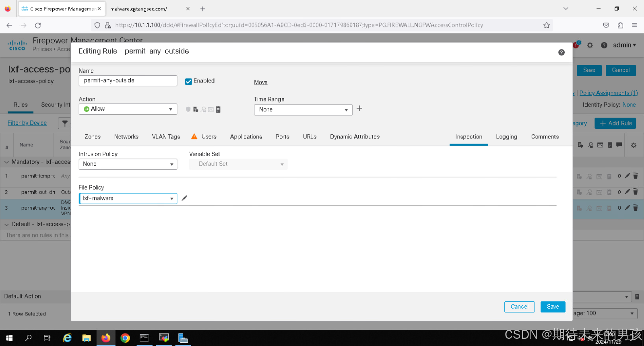Click the Move link
This screenshot has width=644, height=346.
pos(261,82)
